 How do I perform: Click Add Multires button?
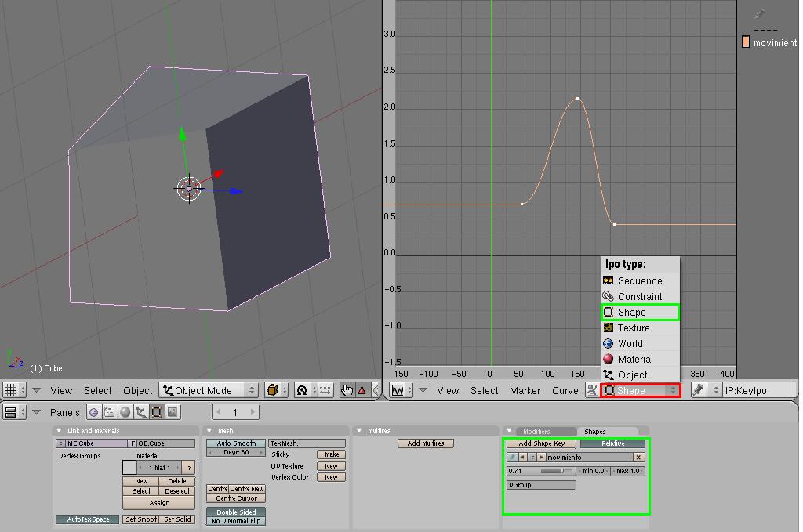coord(426,443)
